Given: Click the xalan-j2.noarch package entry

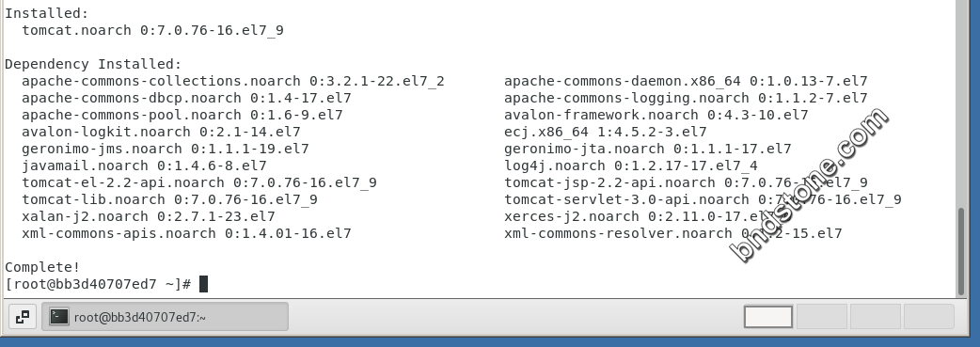Looking at the screenshot, I should click(148, 216).
